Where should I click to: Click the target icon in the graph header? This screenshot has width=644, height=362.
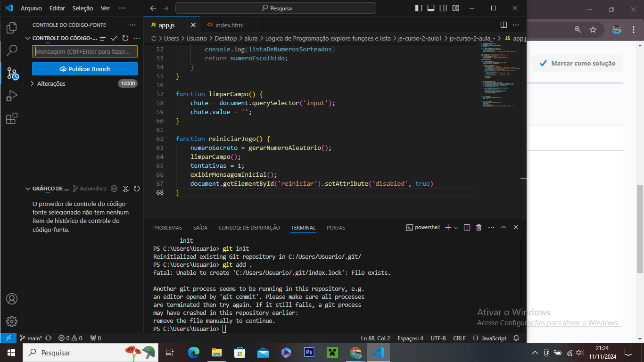click(114, 189)
